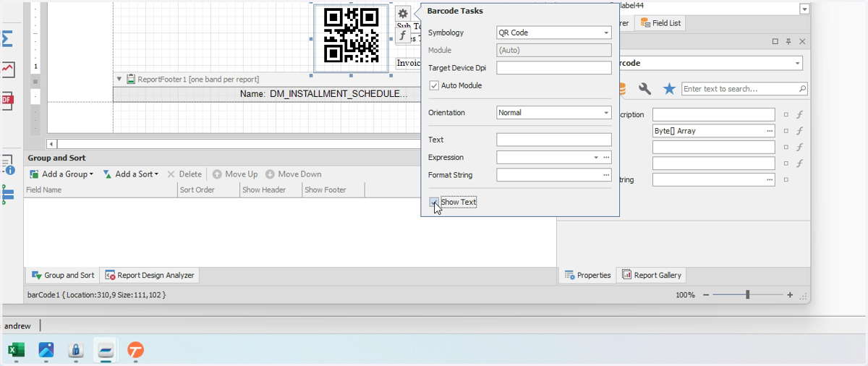
Task: Click the zoom slider handle
Action: pyautogui.click(x=747, y=295)
